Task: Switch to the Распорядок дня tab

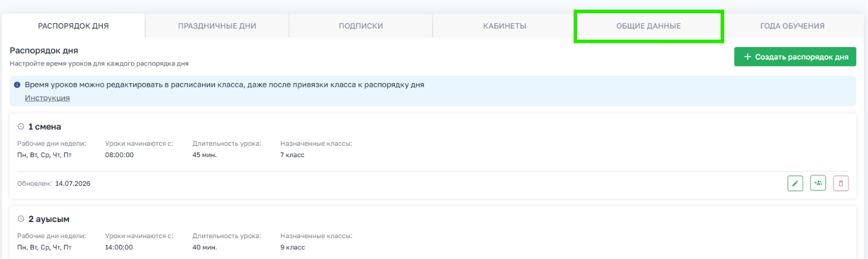Action: coord(73,26)
